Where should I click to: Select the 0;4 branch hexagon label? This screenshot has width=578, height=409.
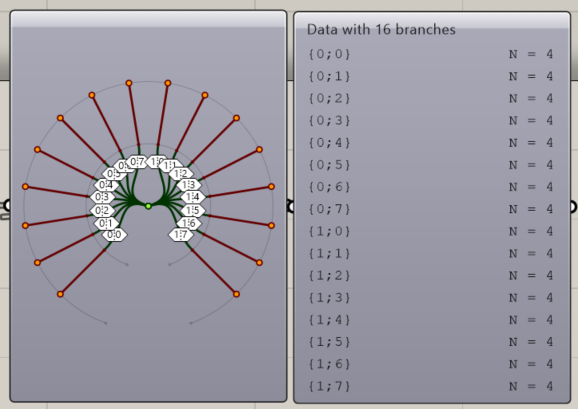pos(106,185)
